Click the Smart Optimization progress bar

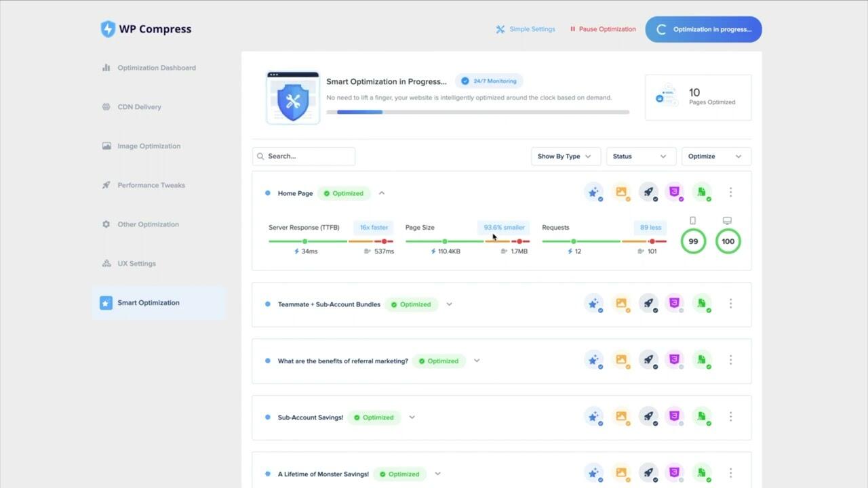click(x=477, y=112)
